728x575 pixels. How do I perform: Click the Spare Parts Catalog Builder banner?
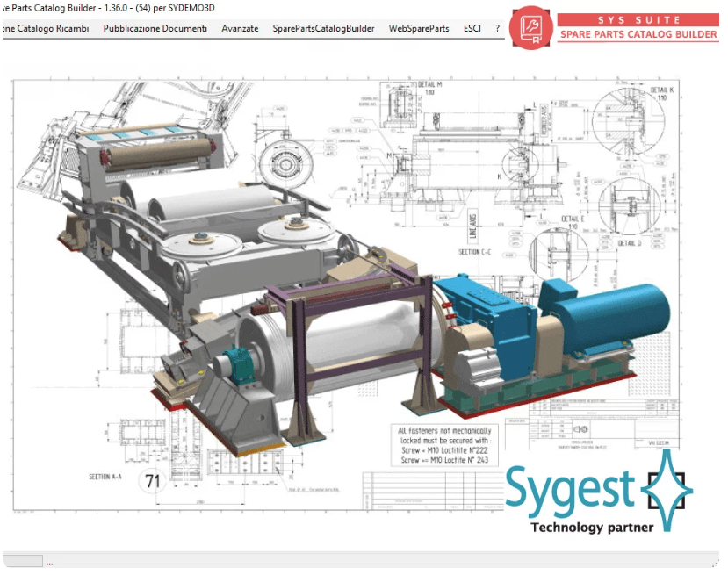coord(638,34)
